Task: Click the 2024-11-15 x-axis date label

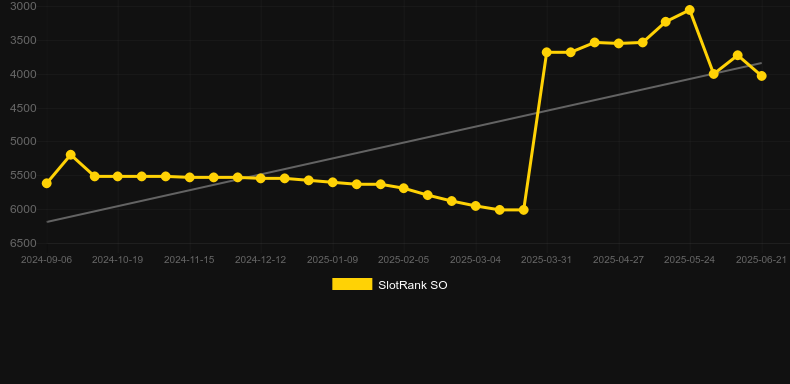Action: point(189,260)
